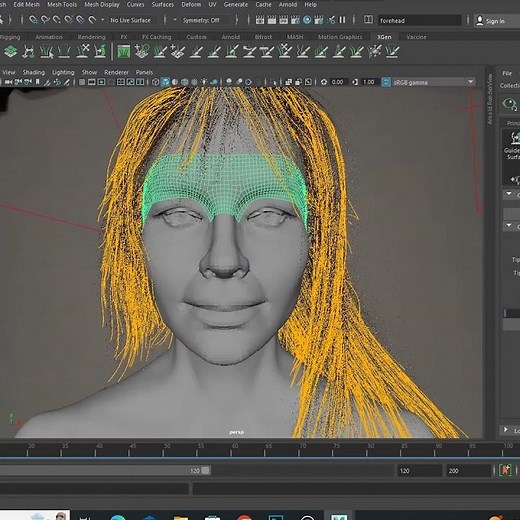Image resolution: width=520 pixels, height=520 pixels.
Task: Switch to the XGen shelf tab
Action: (x=384, y=37)
